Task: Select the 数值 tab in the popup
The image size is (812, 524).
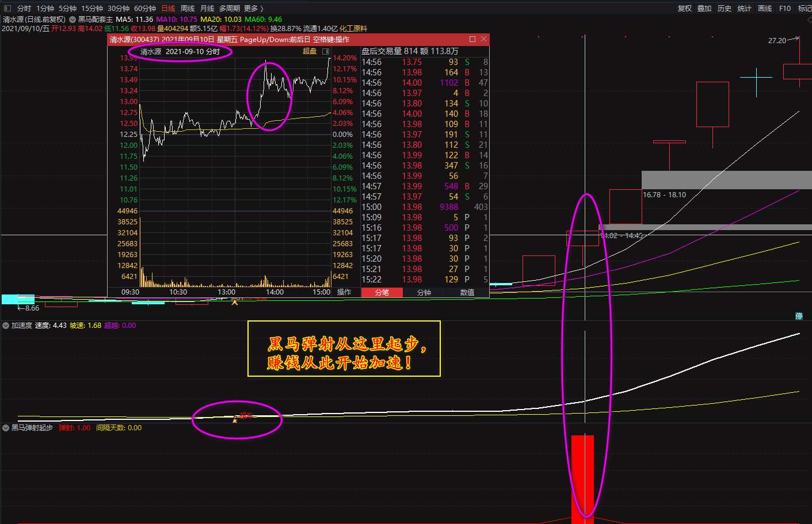Action: coord(467,292)
